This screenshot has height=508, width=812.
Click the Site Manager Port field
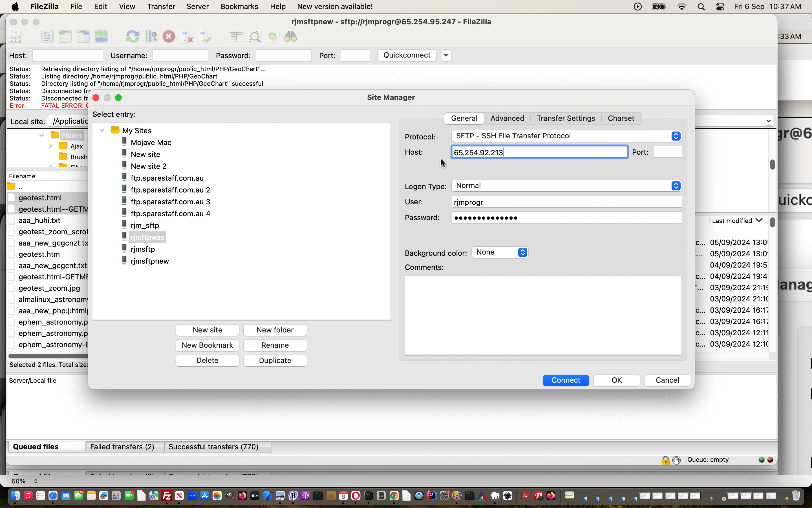tap(667, 152)
